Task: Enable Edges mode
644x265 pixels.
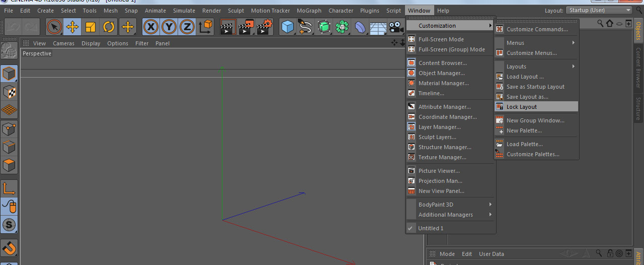Action: pos(9,147)
